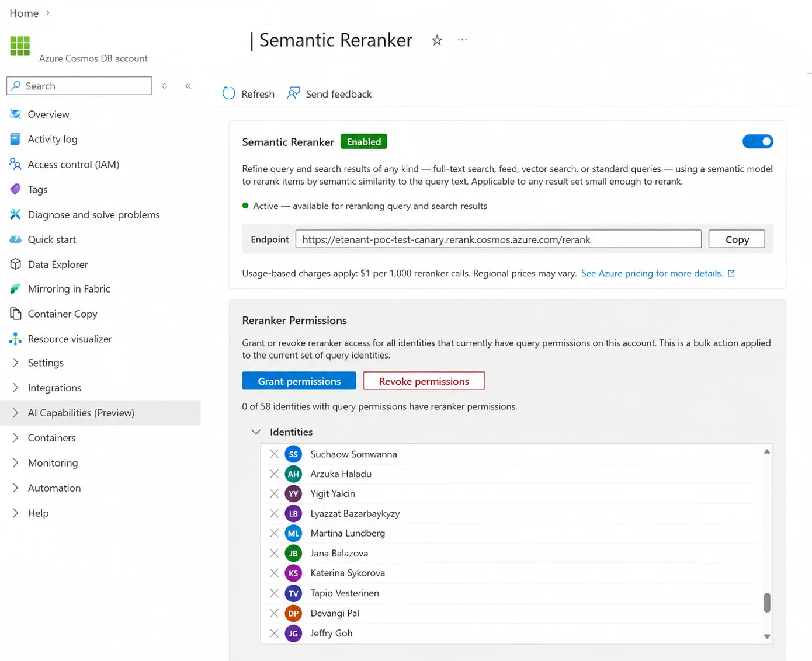The image size is (812, 661).
Task: Expand AI Capabilities (Preview) section
Action: pos(16,413)
